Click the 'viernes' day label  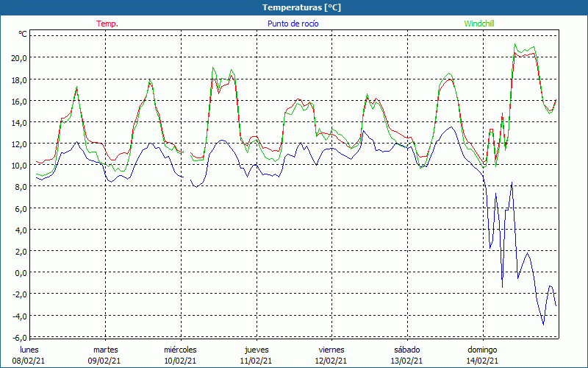[331, 350]
